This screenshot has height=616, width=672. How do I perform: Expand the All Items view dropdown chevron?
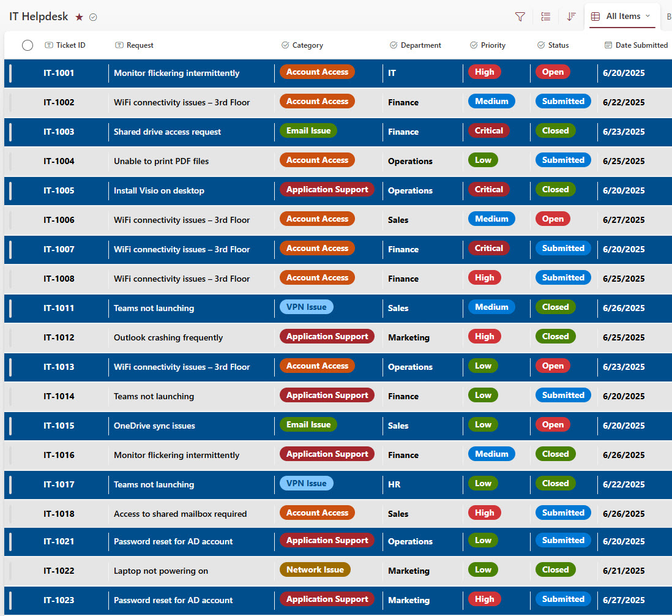pyautogui.click(x=648, y=16)
